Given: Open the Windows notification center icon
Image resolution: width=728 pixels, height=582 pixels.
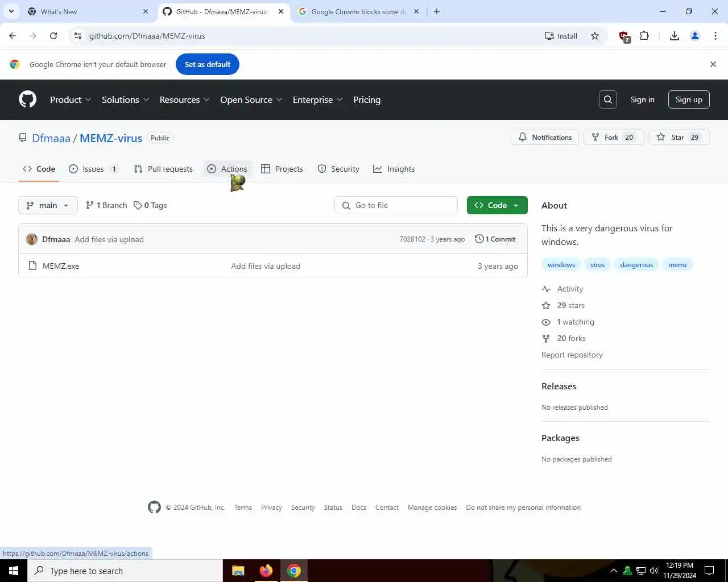Looking at the screenshot, I should click(x=709, y=571).
